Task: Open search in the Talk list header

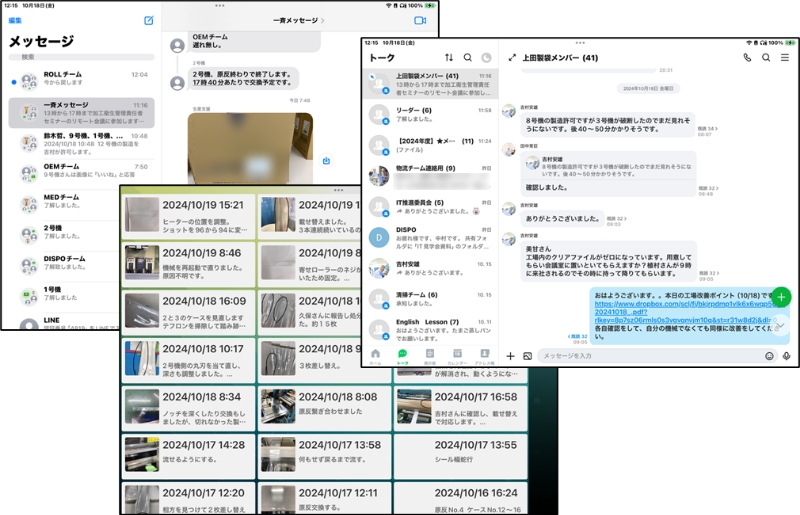Action: 467,58
